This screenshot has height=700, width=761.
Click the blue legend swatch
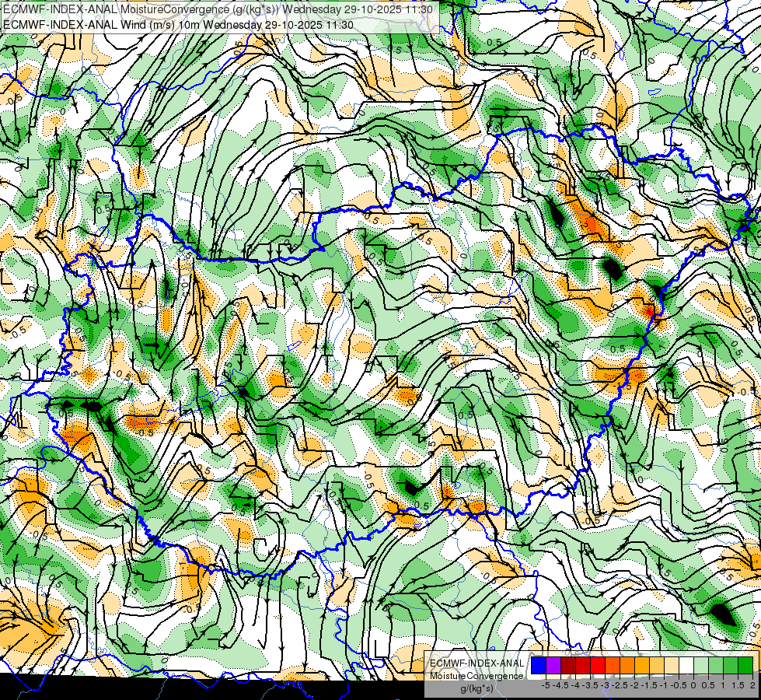pos(539,665)
